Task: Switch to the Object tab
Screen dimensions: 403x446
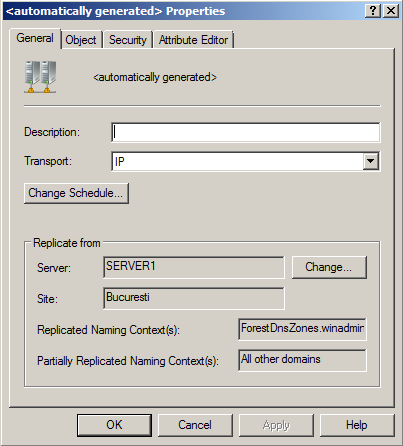Action: [x=81, y=40]
